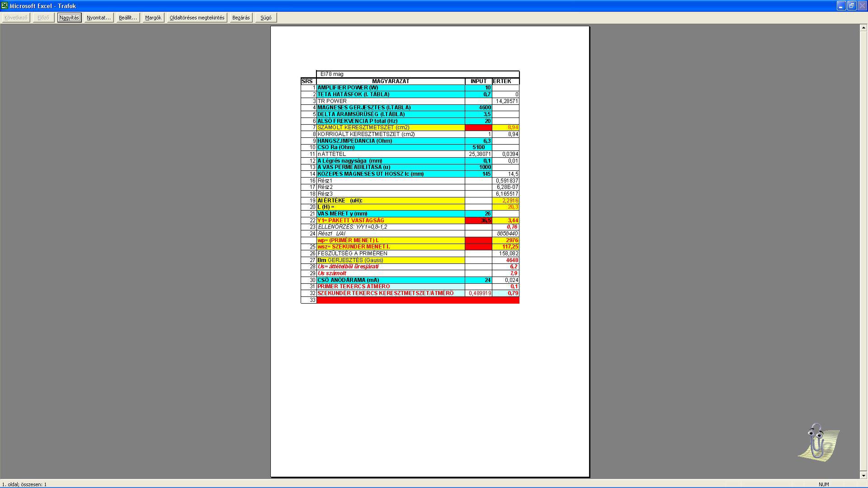Open Beállít... page setup
This screenshot has width=868, height=488.
pyautogui.click(x=127, y=18)
